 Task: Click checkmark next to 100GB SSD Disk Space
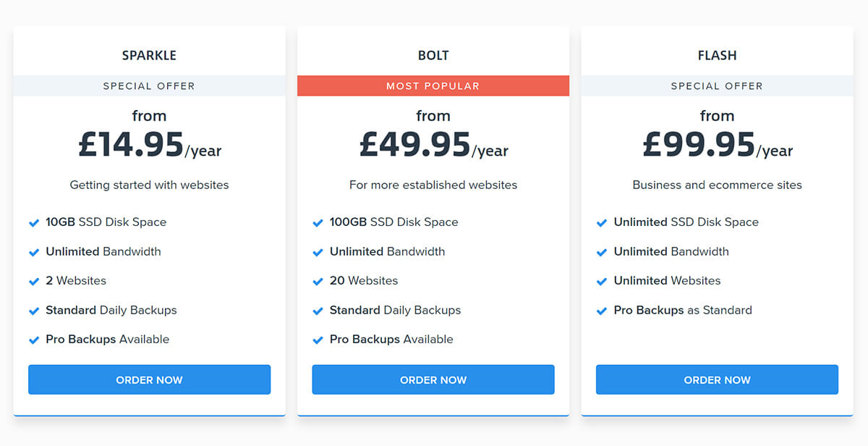tap(318, 223)
